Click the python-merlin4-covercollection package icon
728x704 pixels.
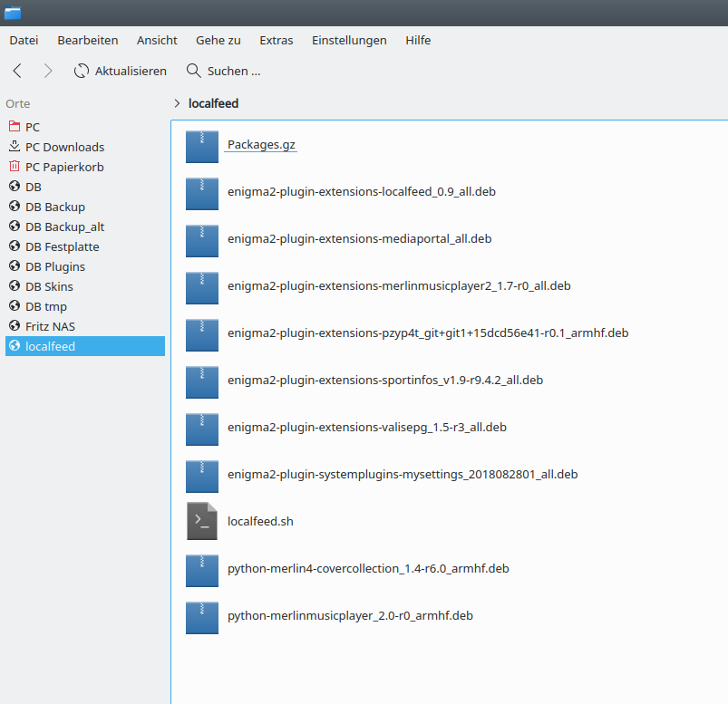click(x=202, y=571)
